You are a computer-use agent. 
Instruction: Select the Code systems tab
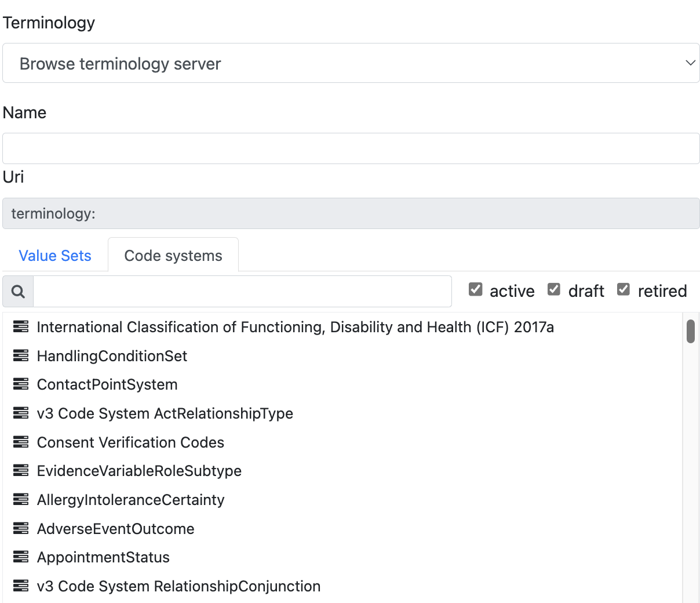[173, 256]
